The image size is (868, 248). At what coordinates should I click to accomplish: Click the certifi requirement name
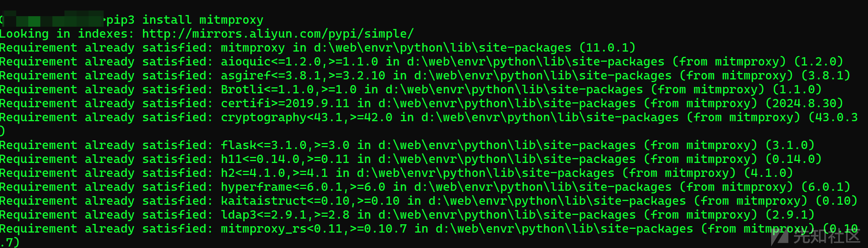[246, 103]
